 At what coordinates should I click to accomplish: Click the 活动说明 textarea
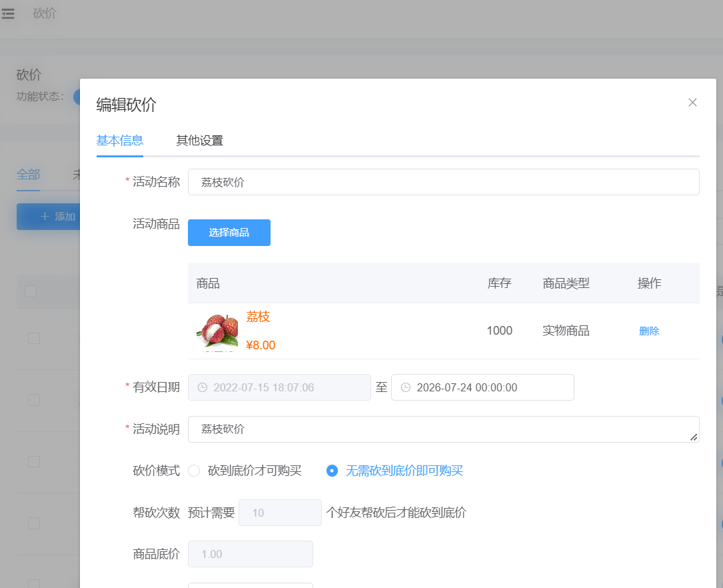[444, 429]
